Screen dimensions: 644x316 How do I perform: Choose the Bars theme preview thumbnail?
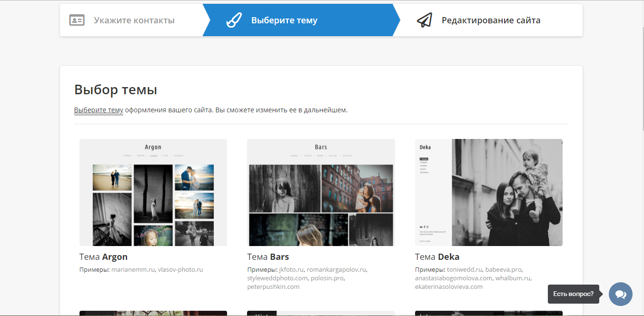click(321, 192)
